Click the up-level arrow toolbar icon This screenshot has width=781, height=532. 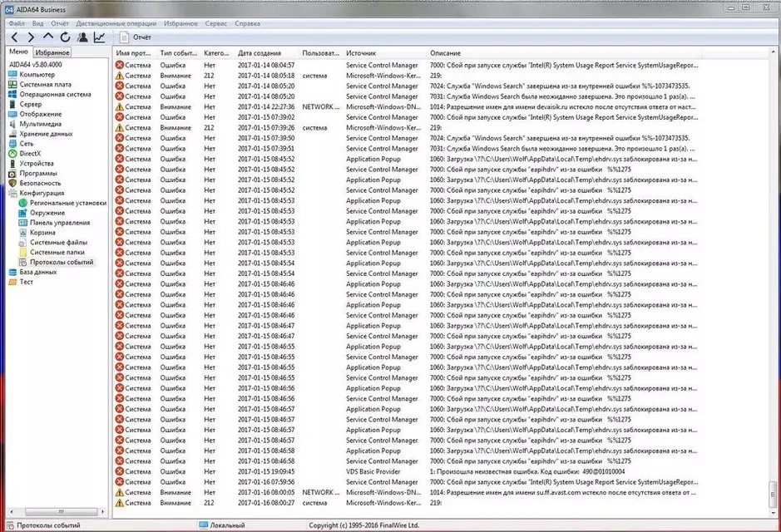click(47, 37)
